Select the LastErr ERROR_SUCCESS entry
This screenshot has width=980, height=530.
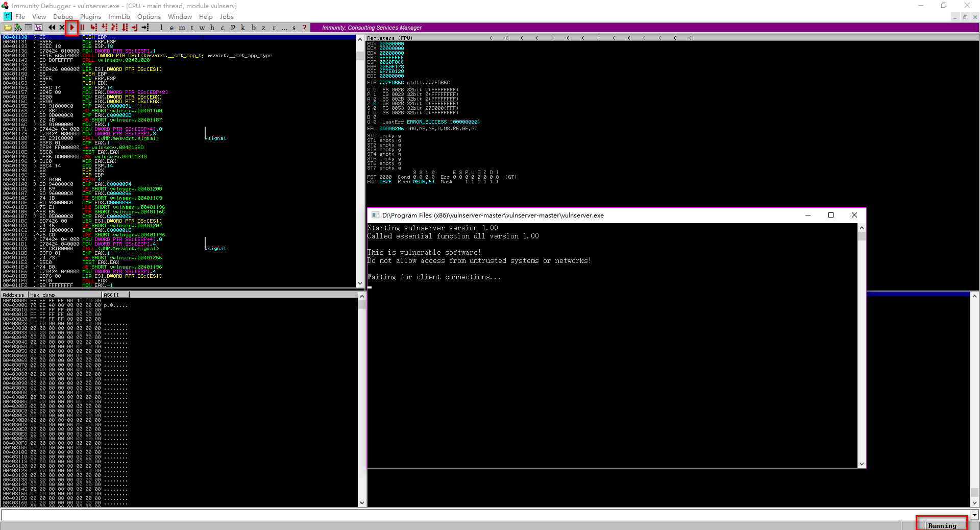pos(431,122)
